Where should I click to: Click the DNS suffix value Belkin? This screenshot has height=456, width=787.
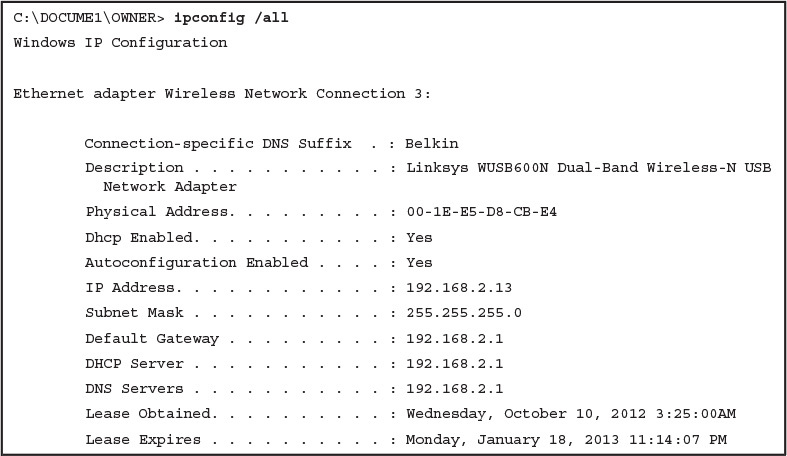(x=432, y=144)
